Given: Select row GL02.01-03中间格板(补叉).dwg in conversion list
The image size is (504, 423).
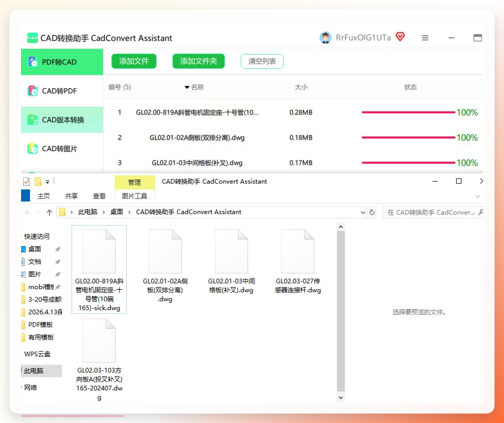Looking at the screenshot, I should point(294,163).
